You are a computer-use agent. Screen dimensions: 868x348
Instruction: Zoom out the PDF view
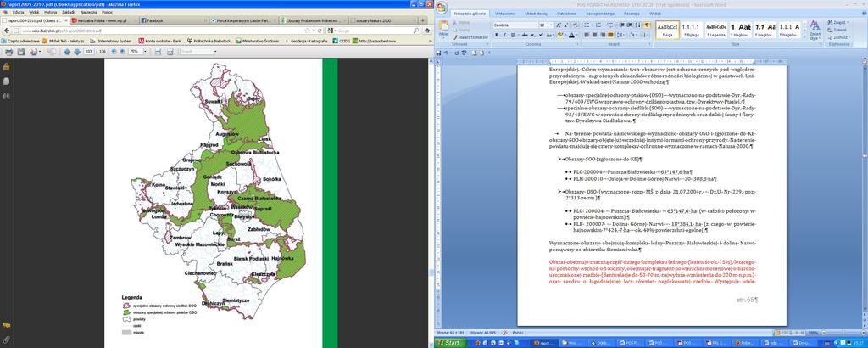point(114,52)
